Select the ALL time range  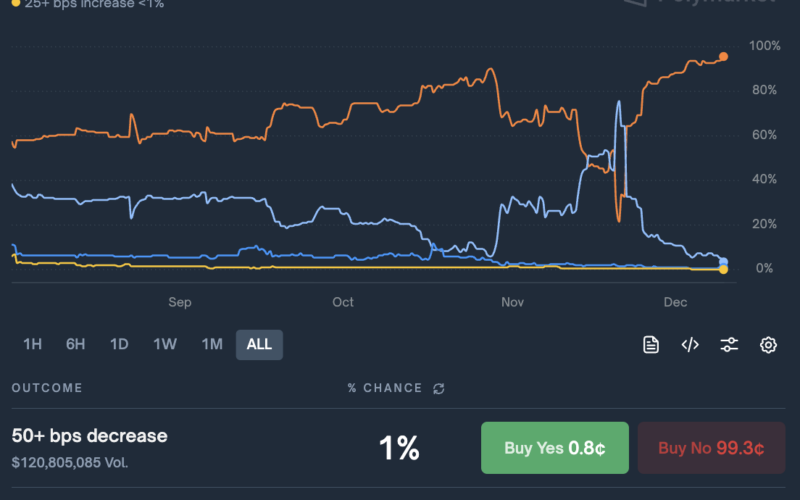[x=259, y=345]
